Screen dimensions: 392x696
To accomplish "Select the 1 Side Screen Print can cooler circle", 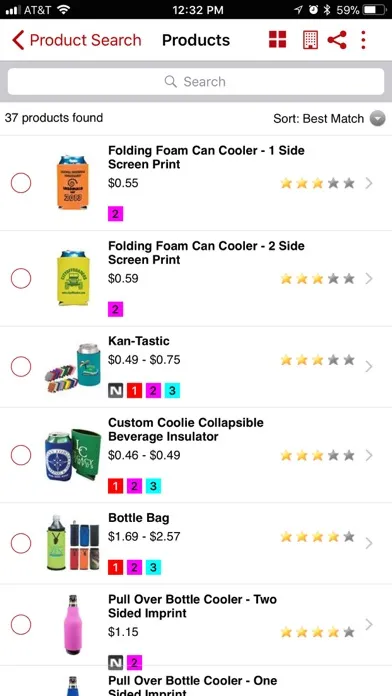I will coord(21,183).
